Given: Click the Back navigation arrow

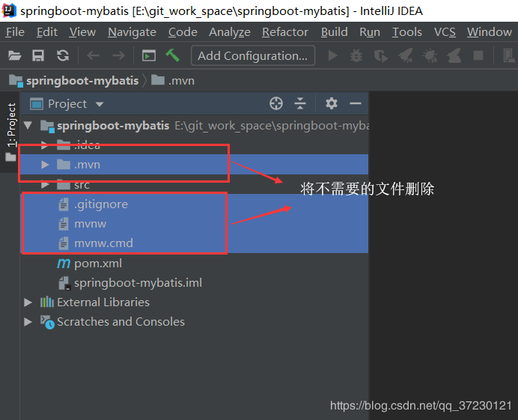Looking at the screenshot, I should pyautogui.click(x=93, y=55).
